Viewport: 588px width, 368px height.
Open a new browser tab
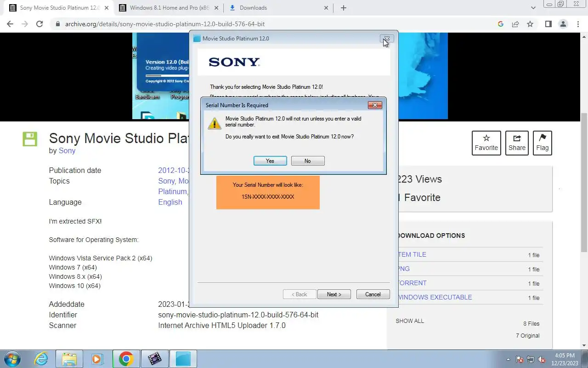tap(344, 8)
